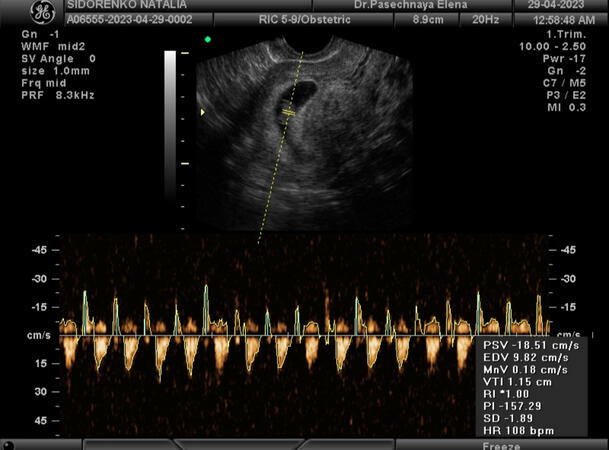
Task: Click doctor name Dr.Pasechnaya Elena
Action: [410, 5]
